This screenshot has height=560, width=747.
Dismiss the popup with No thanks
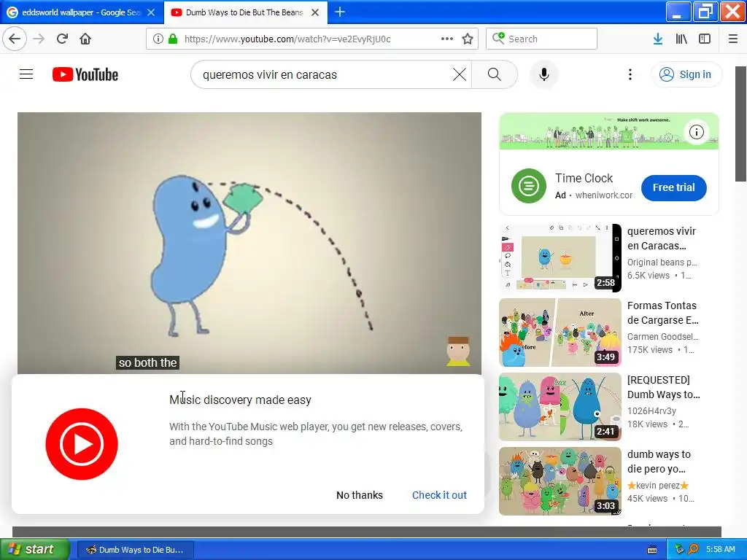pos(359,495)
